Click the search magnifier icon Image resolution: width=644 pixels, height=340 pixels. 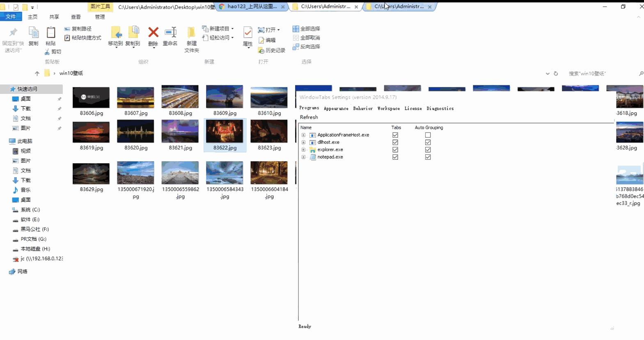point(641,73)
